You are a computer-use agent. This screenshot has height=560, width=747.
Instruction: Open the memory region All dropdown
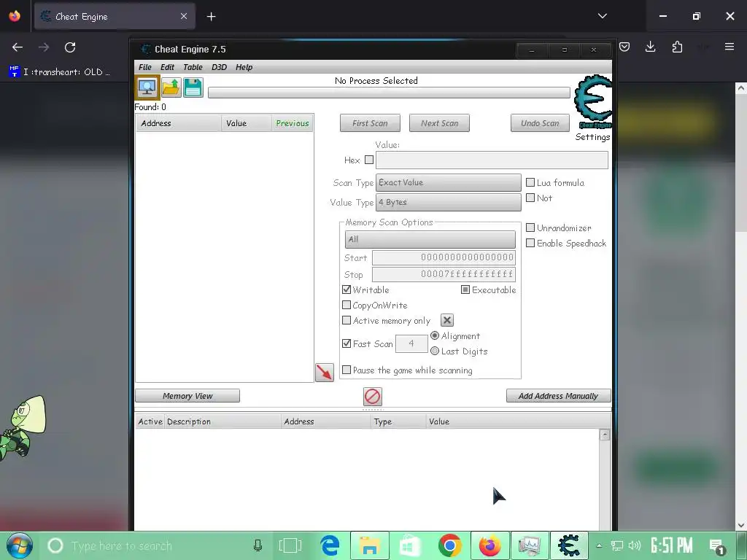430,239
